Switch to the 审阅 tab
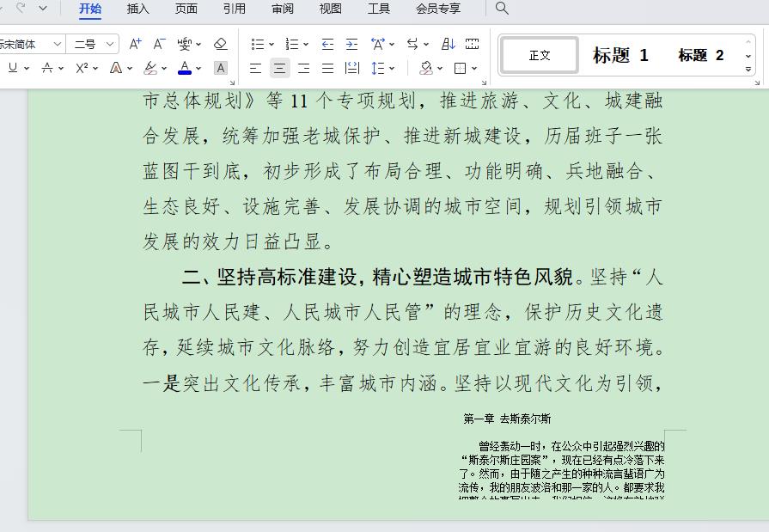This screenshot has width=769, height=532. point(282,9)
